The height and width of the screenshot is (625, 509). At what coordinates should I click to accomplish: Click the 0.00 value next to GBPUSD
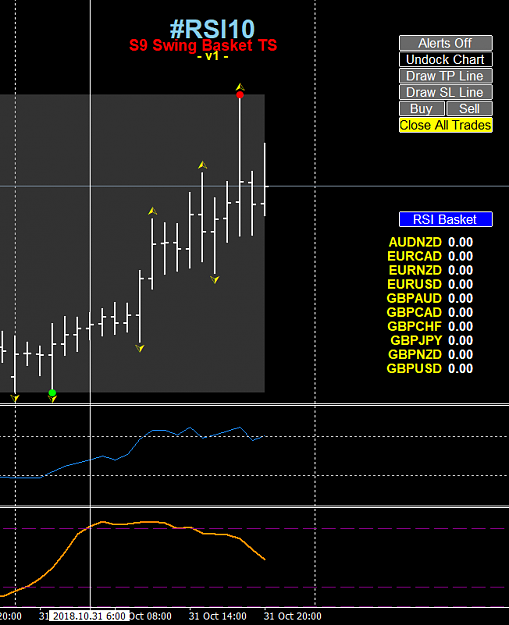tap(460, 368)
